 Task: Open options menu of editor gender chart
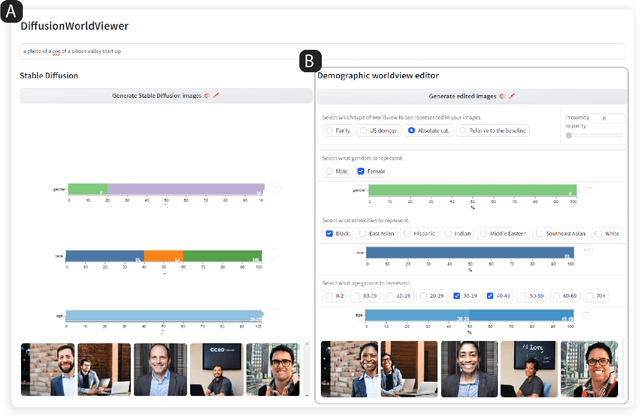point(588,187)
